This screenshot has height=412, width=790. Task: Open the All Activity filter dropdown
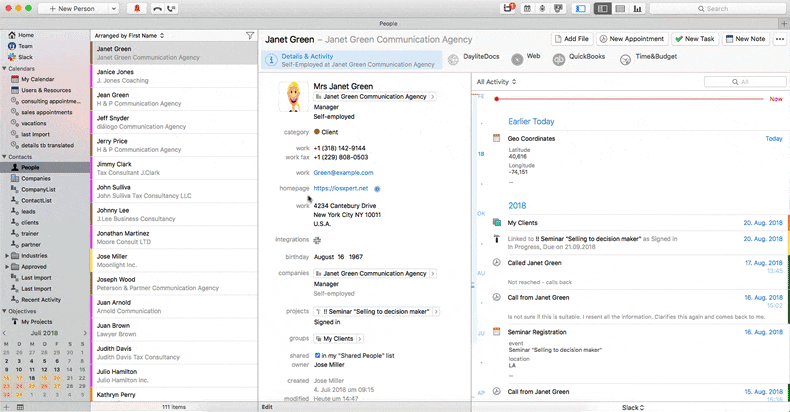(496, 82)
